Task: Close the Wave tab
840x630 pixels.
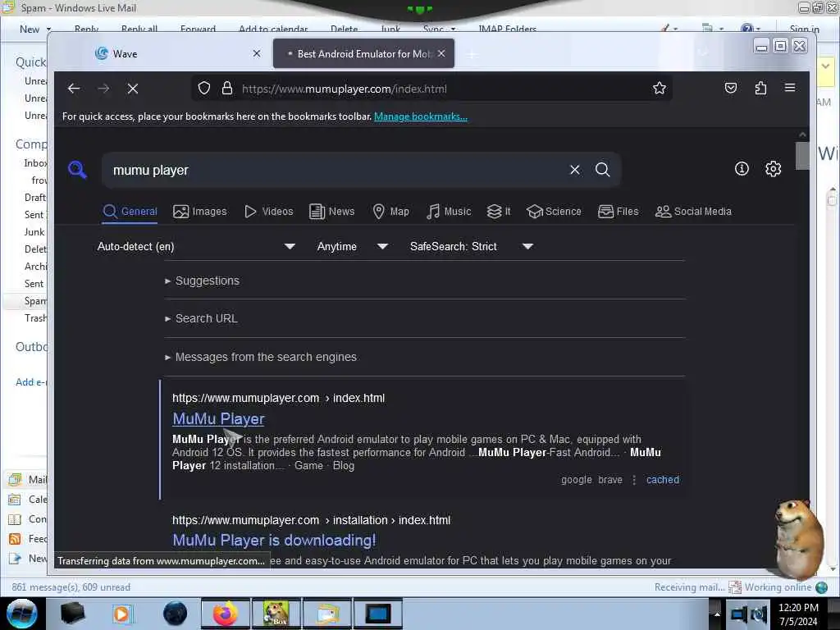Action: click(x=257, y=53)
